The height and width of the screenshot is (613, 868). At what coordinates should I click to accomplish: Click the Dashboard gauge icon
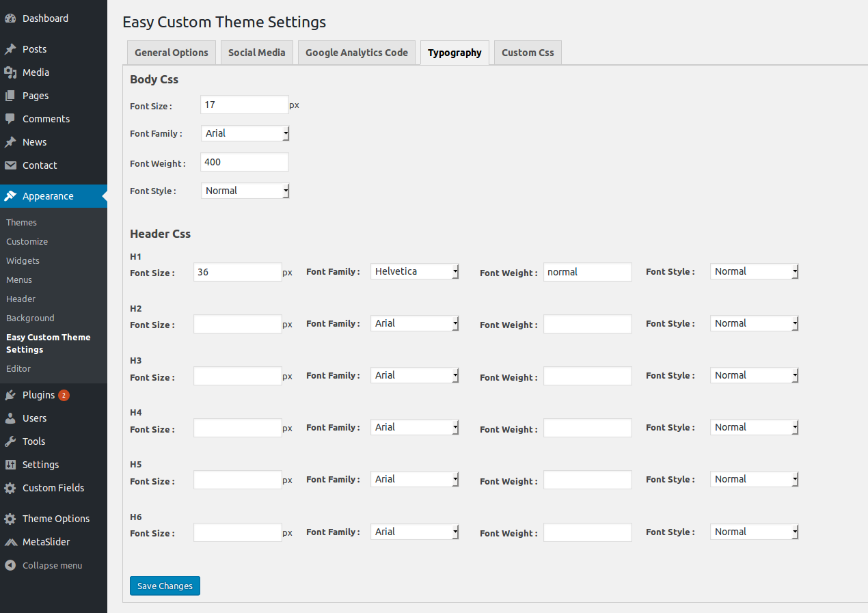[x=10, y=18]
